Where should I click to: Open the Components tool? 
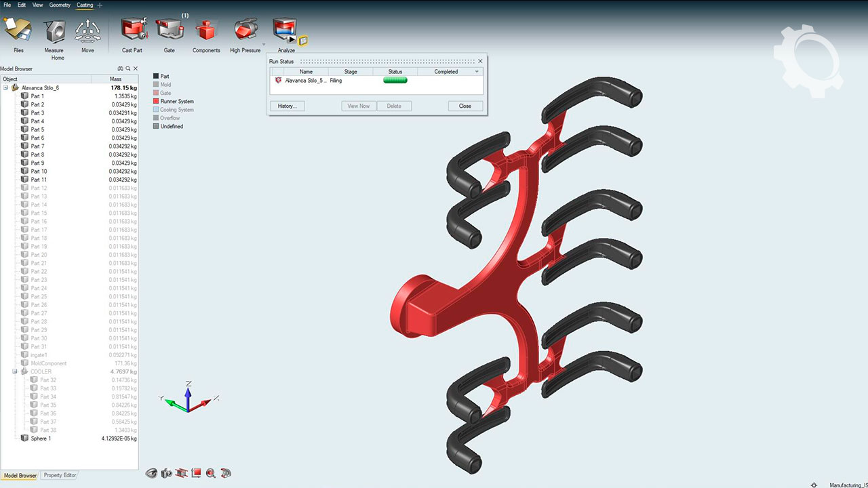point(205,31)
